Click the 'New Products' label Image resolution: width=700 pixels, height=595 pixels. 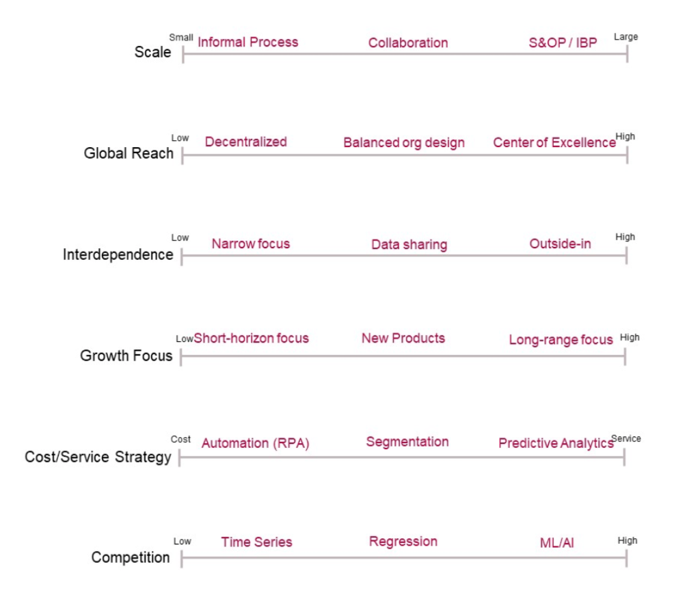(x=403, y=338)
